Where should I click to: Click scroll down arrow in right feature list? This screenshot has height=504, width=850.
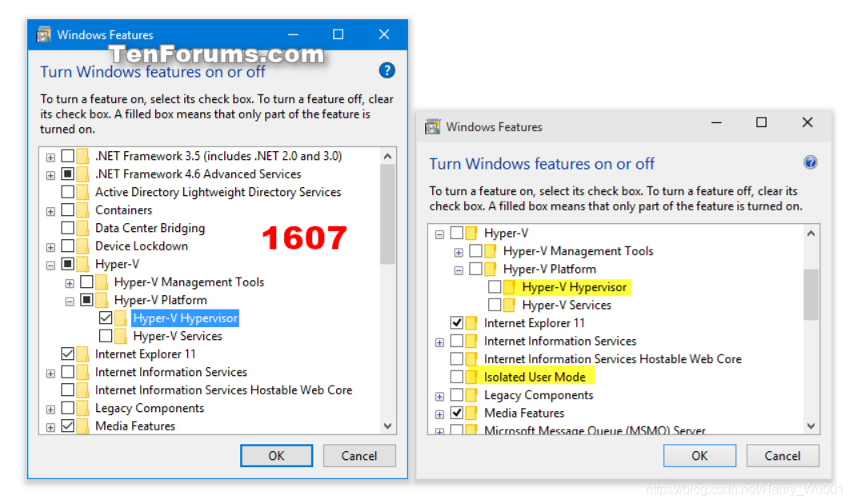[x=811, y=426]
